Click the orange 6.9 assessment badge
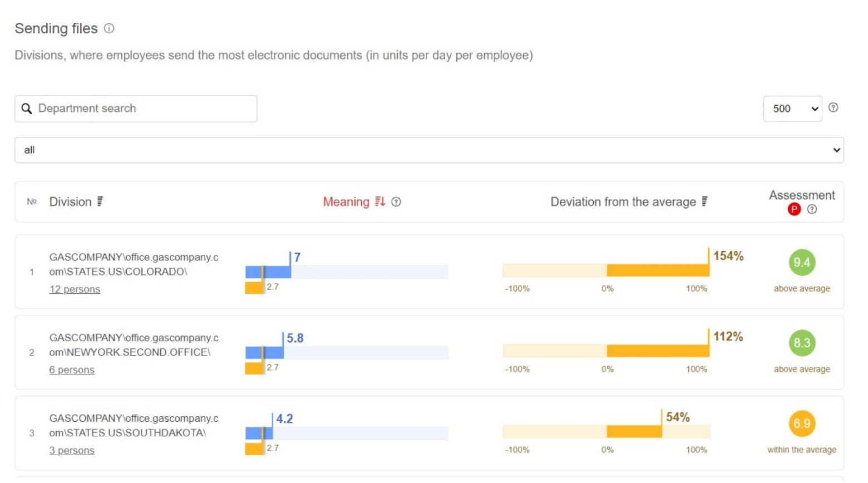 802,424
